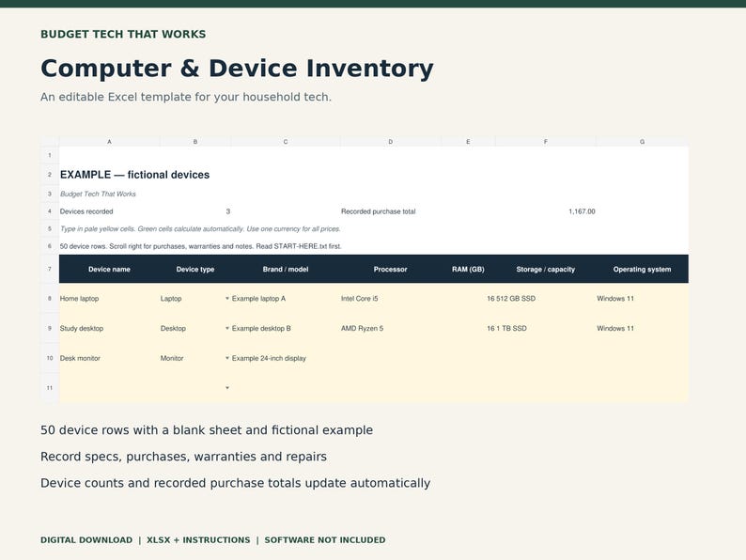The width and height of the screenshot is (746, 560).
Task: Click the 'EXAMPLE — fictional devices' title
Action: pyautogui.click(x=134, y=175)
